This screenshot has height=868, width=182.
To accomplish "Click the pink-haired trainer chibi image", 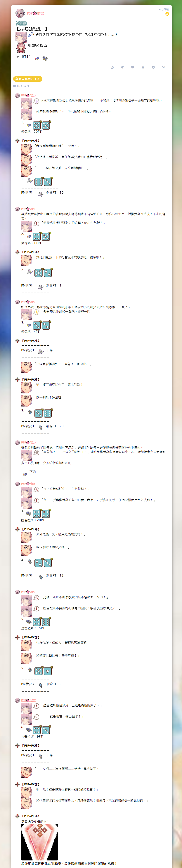I will (x=21, y=48).
